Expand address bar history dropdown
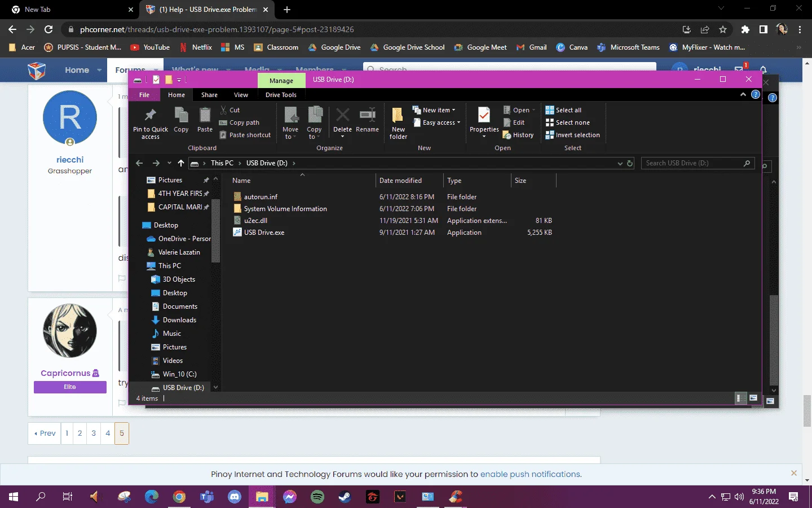The height and width of the screenshot is (508, 812). 620,163
